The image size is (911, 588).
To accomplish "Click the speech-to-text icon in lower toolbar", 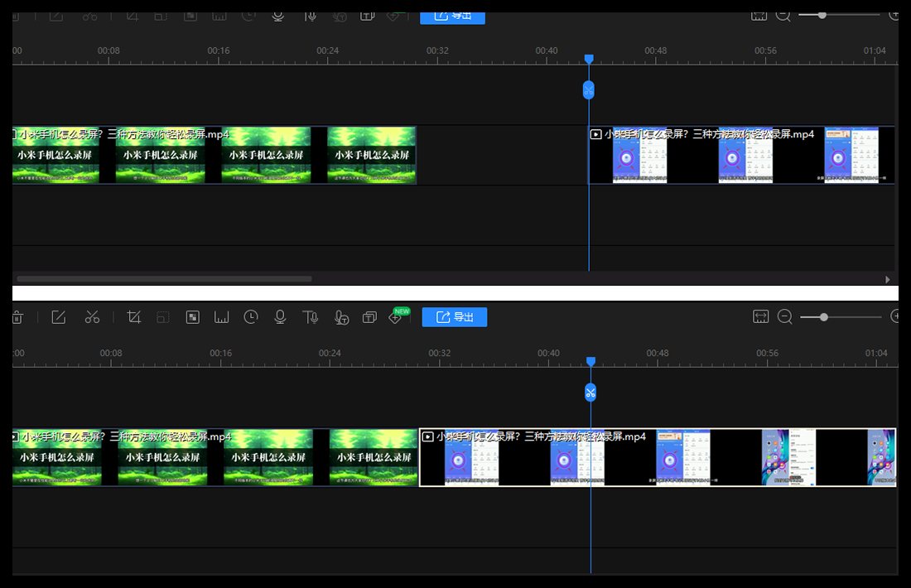I will point(340,317).
